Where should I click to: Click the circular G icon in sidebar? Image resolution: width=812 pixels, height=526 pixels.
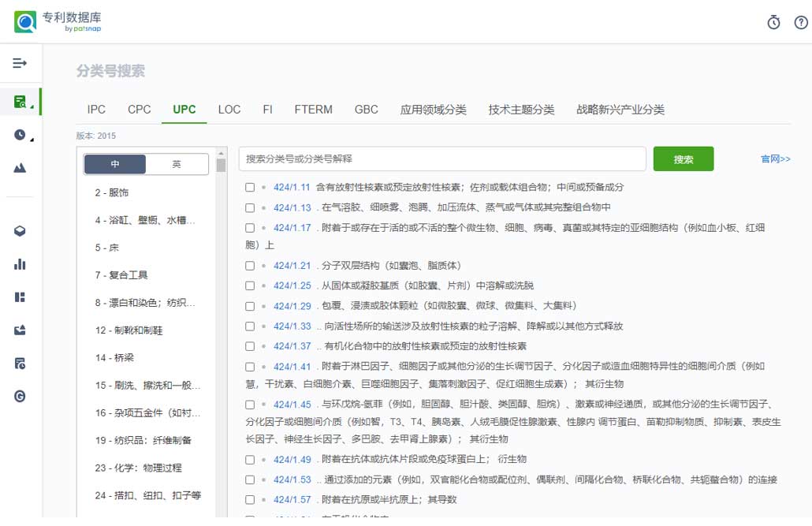tap(20, 396)
